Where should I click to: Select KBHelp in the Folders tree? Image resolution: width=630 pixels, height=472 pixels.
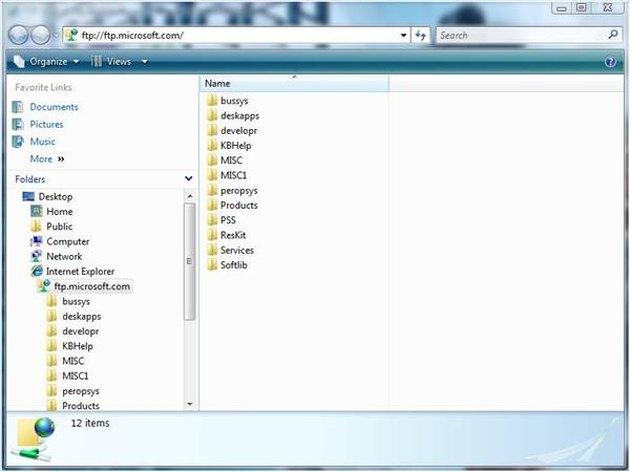(78, 346)
